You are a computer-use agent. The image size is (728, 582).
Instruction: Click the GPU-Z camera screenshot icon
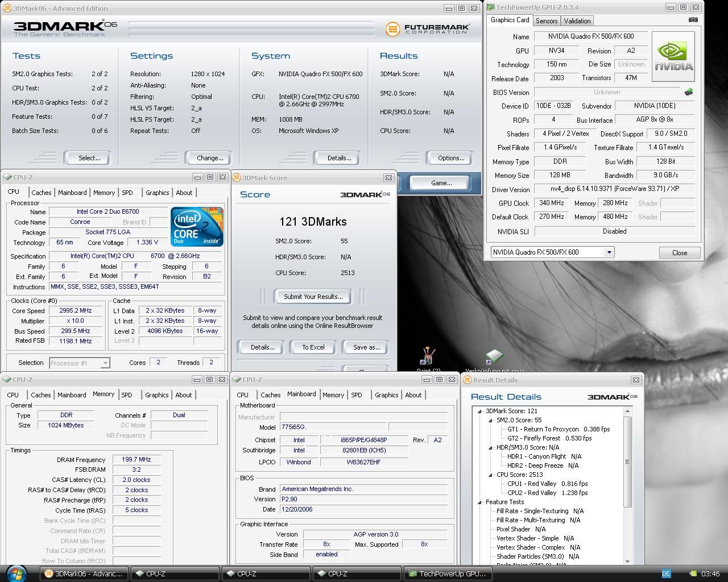coord(693,20)
